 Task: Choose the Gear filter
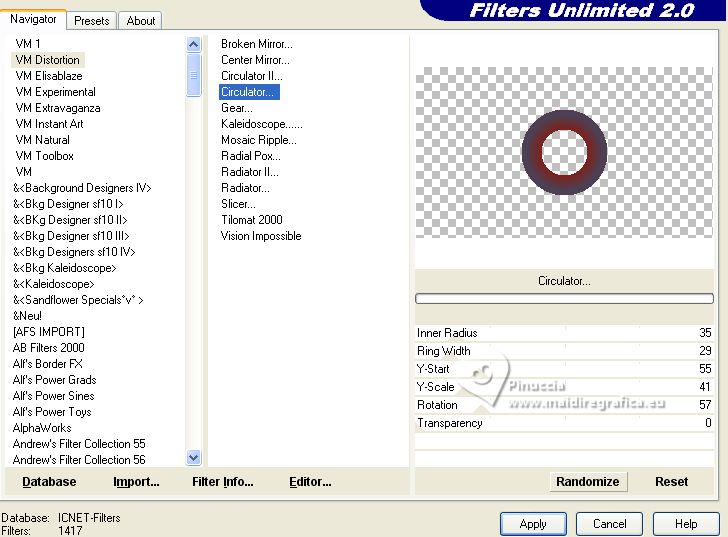click(x=237, y=108)
